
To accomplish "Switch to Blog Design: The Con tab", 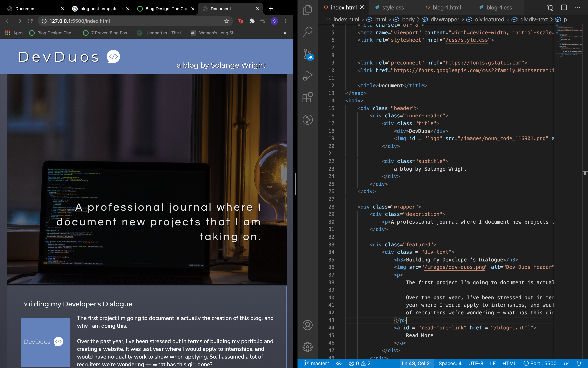I will click(x=166, y=9).
